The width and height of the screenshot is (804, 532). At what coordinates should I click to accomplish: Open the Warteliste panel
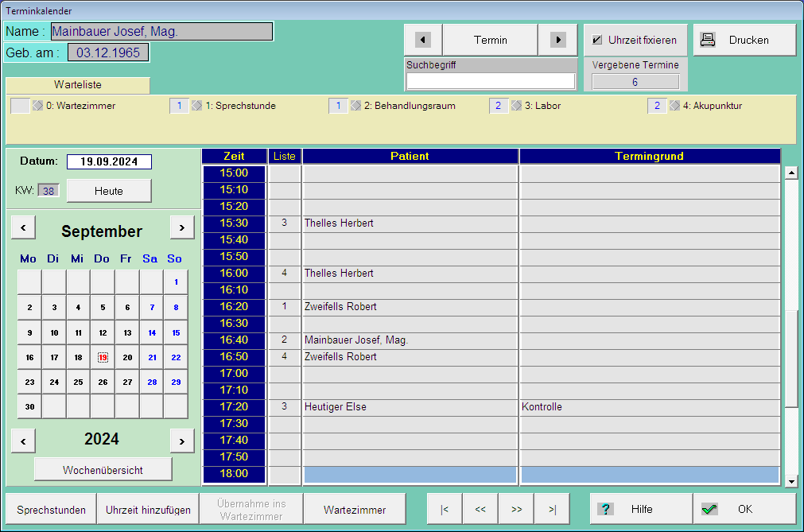coord(77,84)
